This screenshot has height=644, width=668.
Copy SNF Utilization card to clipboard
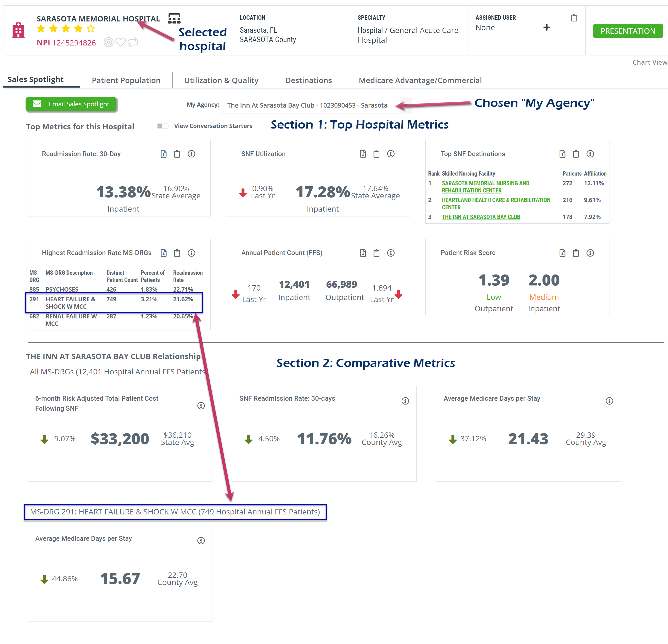(x=376, y=154)
